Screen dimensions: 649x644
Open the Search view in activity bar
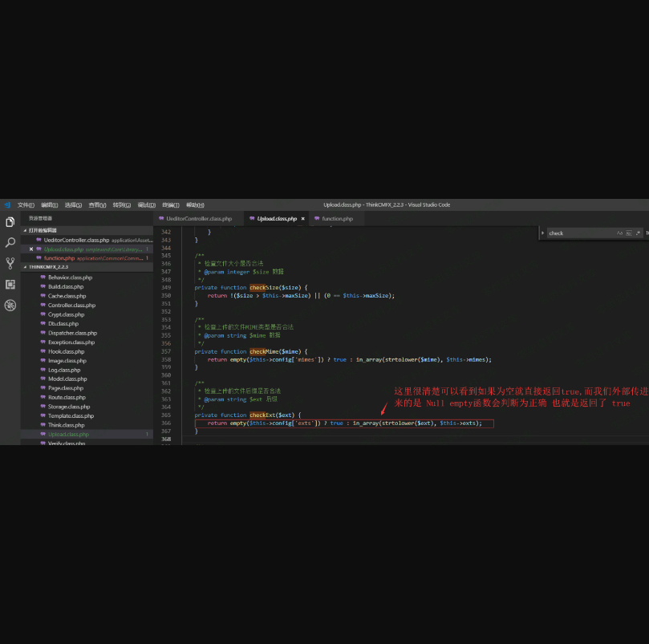click(10, 242)
